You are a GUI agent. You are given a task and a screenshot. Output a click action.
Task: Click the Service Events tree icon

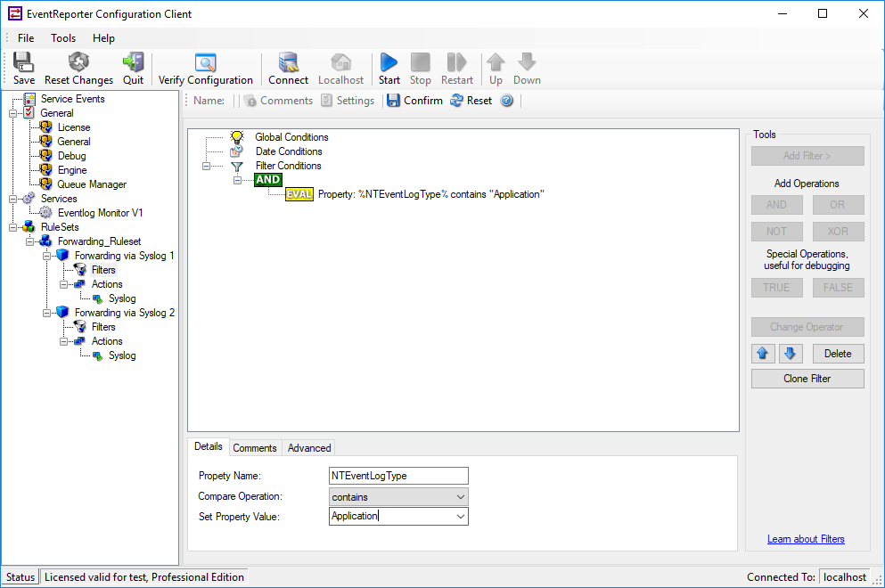29,99
